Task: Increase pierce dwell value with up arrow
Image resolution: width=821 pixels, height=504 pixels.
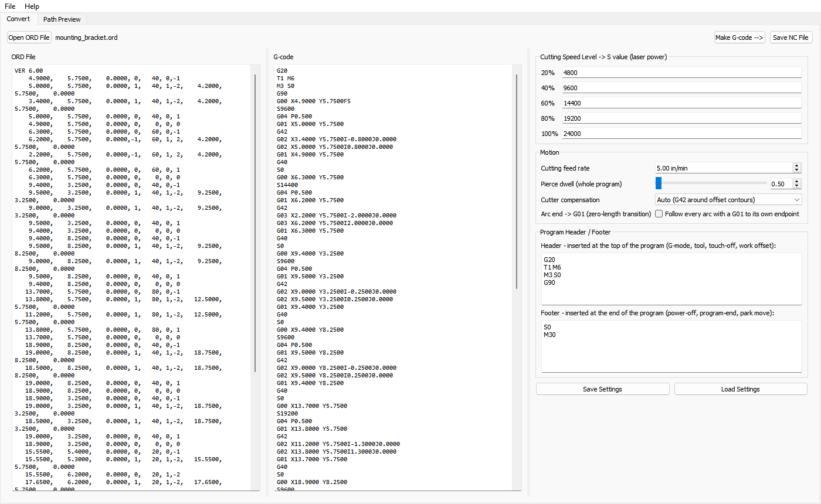Action: pos(796,181)
